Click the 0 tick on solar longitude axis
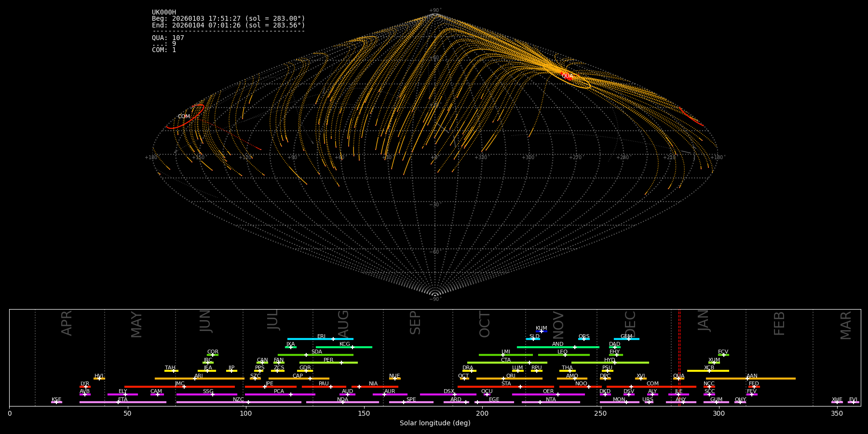The image size is (868, 434). (10, 413)
